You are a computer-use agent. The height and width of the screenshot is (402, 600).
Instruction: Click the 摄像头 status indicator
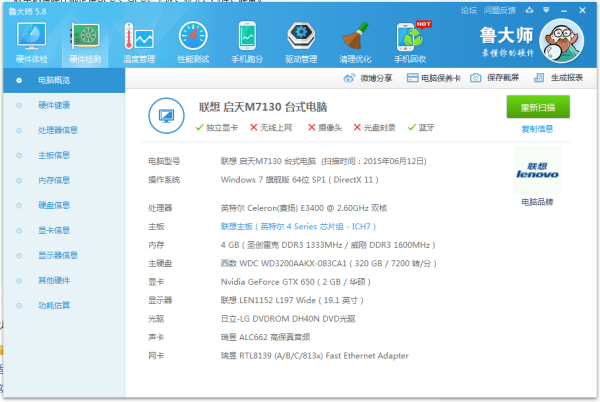tap(325, 127)
